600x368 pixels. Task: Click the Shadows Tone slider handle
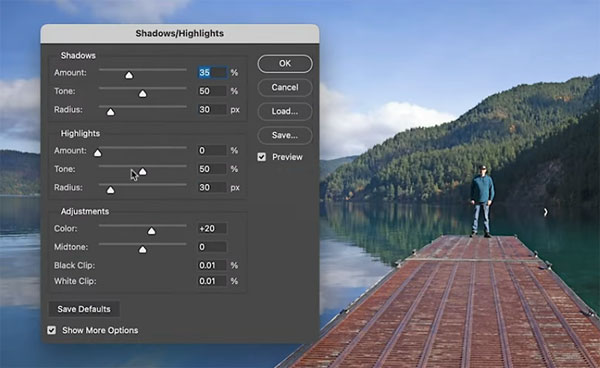click(142, 93)
